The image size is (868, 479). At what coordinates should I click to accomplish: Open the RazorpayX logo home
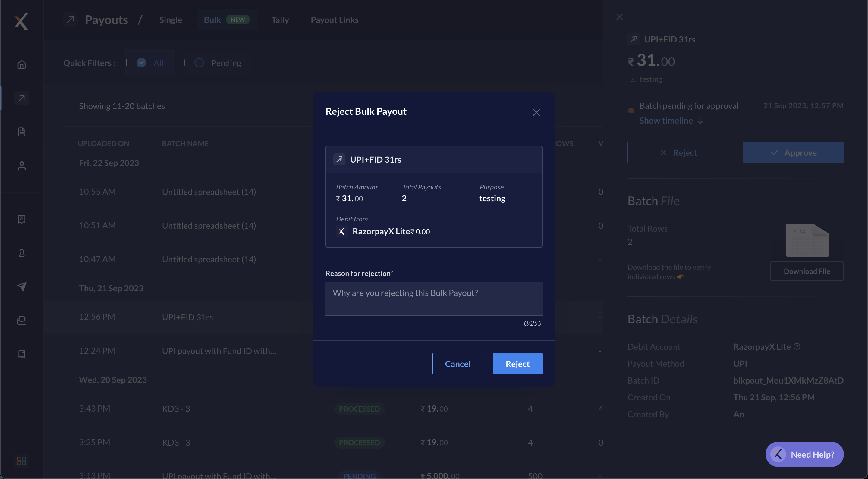(21, 22)
